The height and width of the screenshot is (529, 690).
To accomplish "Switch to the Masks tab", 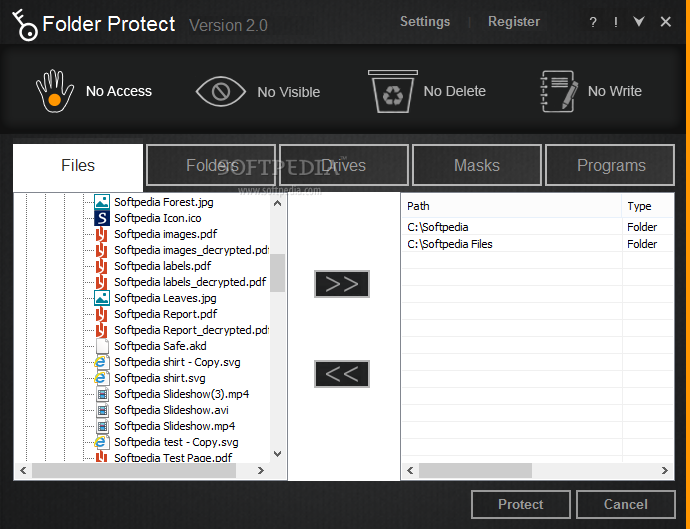I will (477, 165).
